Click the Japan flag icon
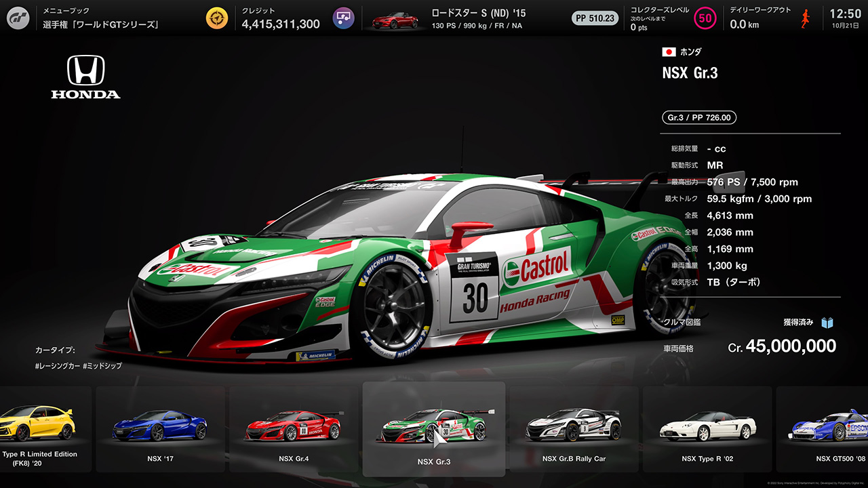Viewport: 868px width, 488px height. point(669,52)
